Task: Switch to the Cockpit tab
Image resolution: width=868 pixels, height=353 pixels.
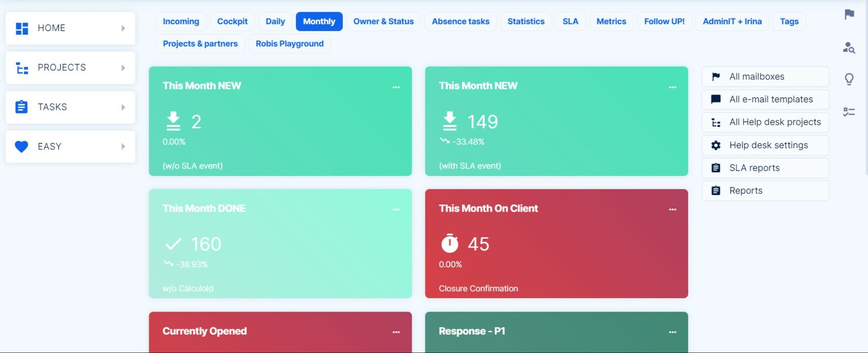Action: coord(233,22)
